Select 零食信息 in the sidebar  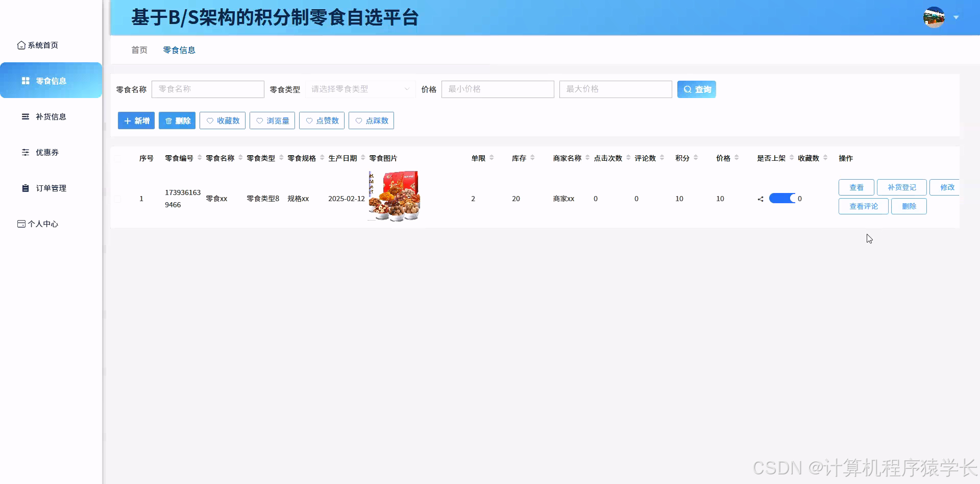(51, 80)
